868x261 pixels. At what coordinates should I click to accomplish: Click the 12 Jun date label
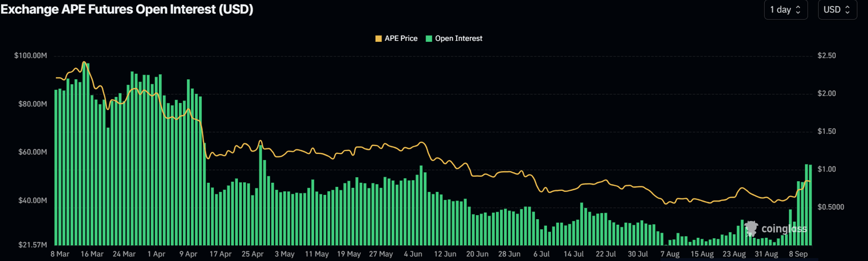point(444,254)
